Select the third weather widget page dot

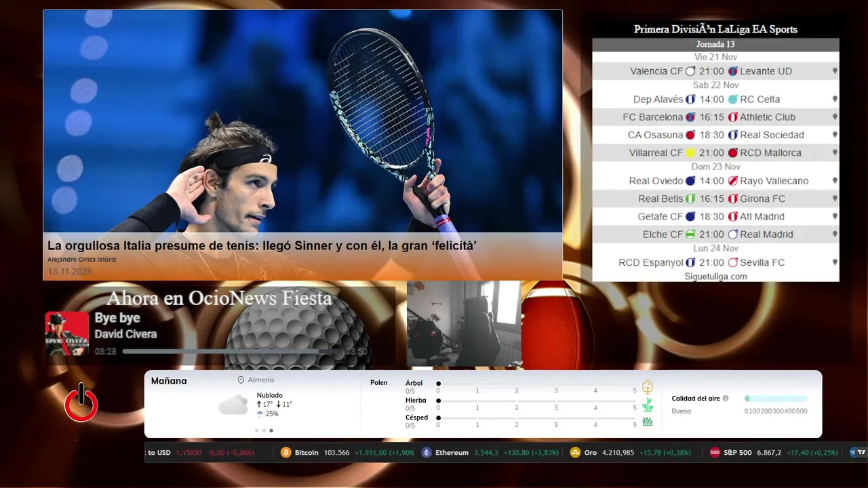(x=271, y=430)
